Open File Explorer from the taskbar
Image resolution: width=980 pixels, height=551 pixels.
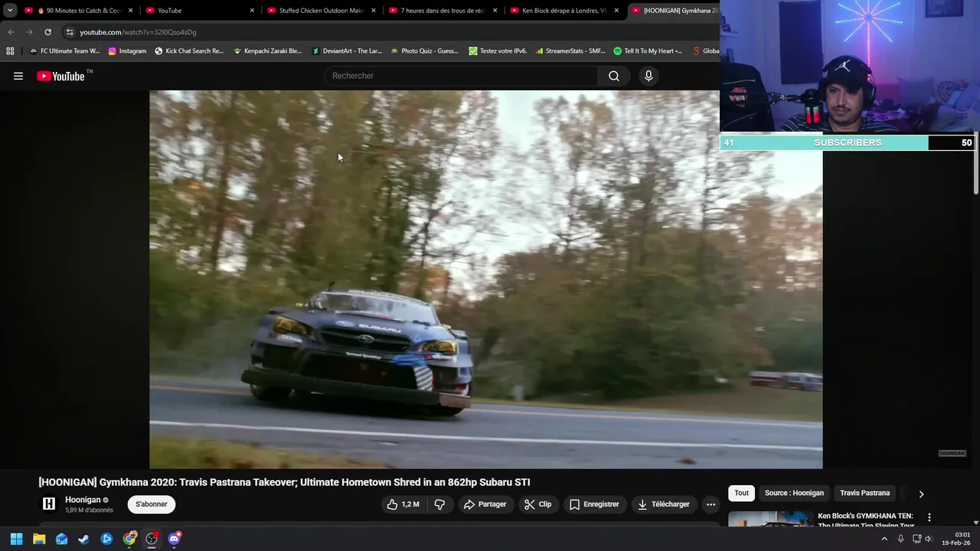tap(39, 539)
